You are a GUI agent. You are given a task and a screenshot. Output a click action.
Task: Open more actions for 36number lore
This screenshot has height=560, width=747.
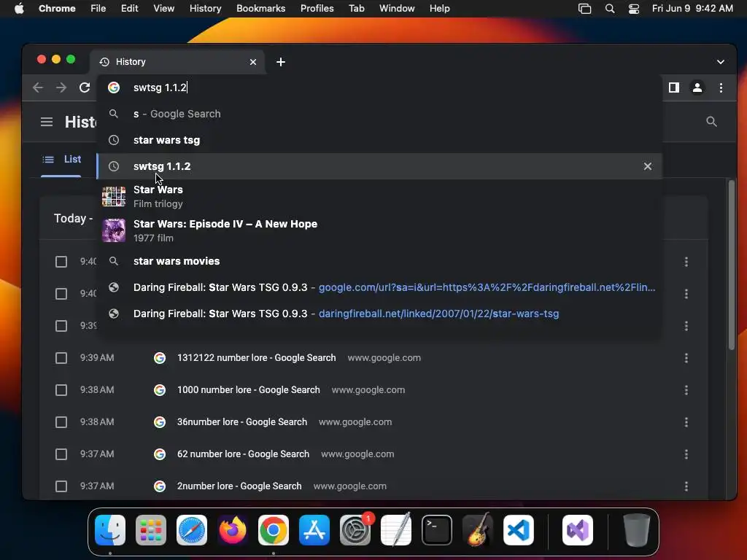point(686,422)
